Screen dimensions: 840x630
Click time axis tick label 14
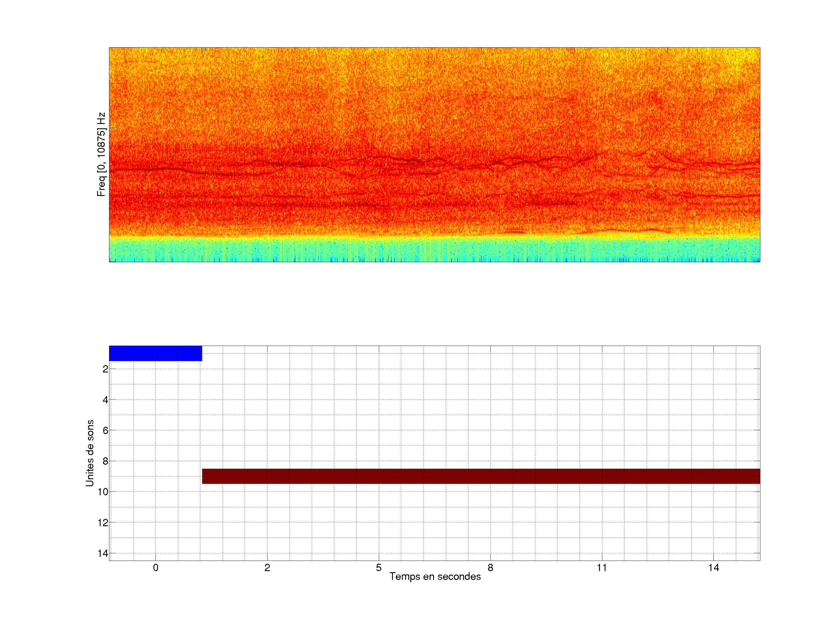click(713, 568)
